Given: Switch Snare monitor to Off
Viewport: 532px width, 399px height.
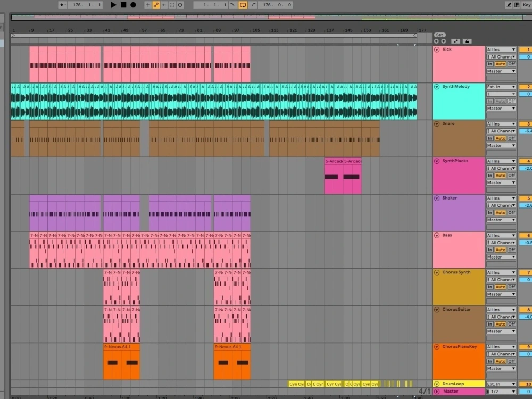Looking at the screenshot, I should 511,138.
